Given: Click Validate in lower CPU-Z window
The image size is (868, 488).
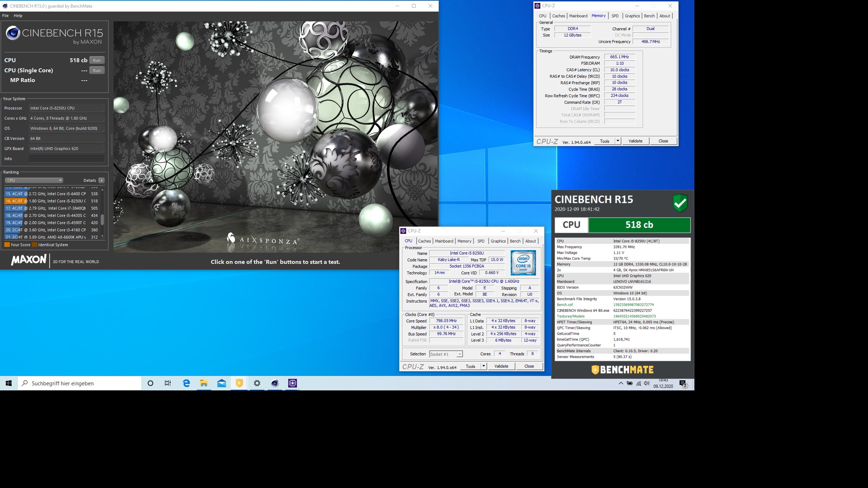Looking at the screenshot, I should point(501,367).
